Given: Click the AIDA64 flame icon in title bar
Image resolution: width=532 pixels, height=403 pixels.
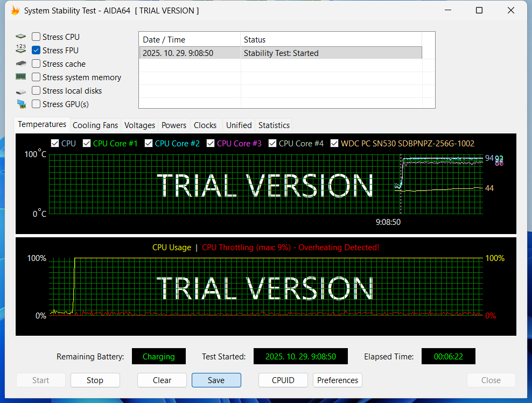Looking at the screenshot, I should click(x=15, y=11).
